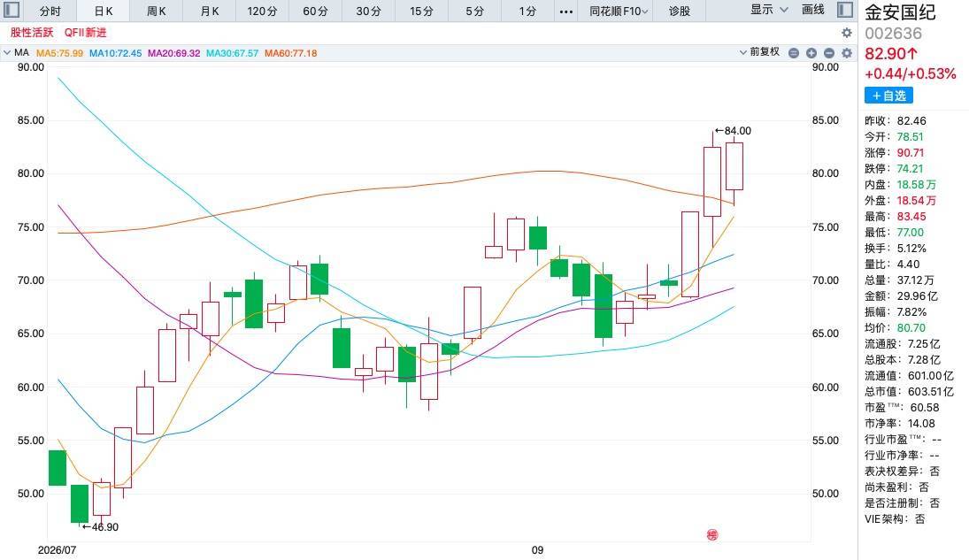The height and width of the screenshot is (560, 969).
Task: Switch to 周K tab
Action: pos(157,12)
